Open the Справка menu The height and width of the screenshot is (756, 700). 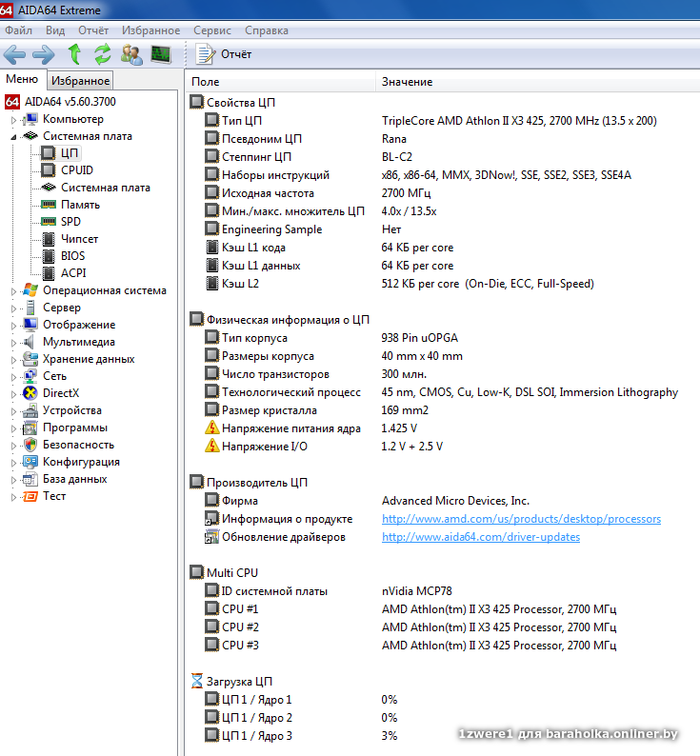click(x=267, y=30)
